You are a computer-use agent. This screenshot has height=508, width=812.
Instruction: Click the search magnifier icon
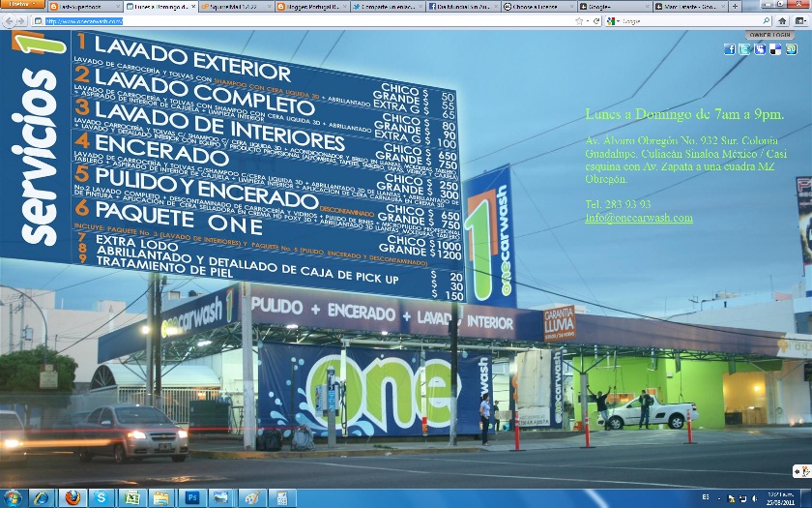(x=767, y=21)
